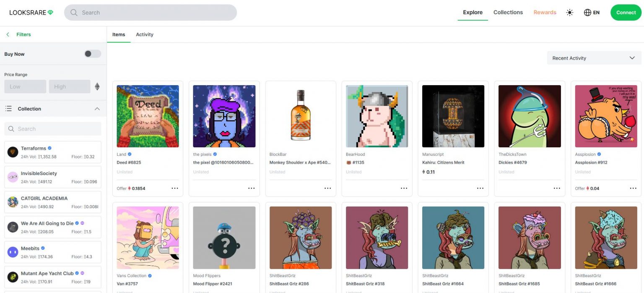Enable the Buy Now toggle
The width and height of the screenshot is (644, 293).
(92, 54)
